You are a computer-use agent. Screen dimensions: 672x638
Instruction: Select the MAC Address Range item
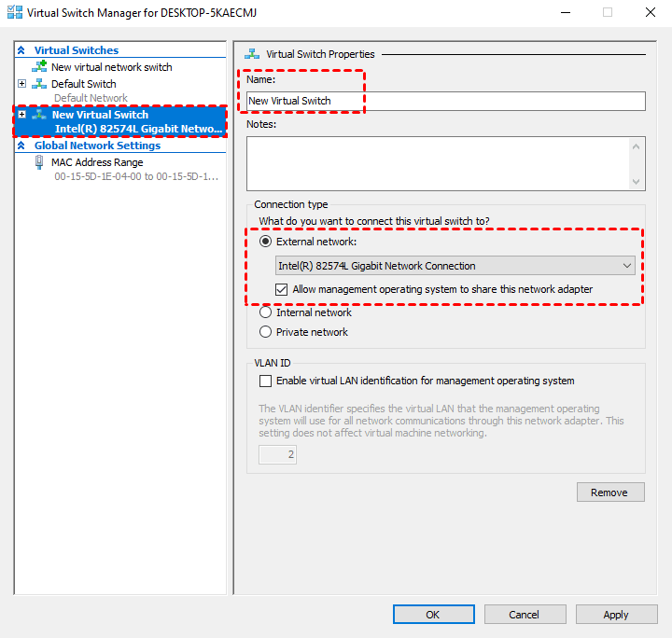[97, 162]
